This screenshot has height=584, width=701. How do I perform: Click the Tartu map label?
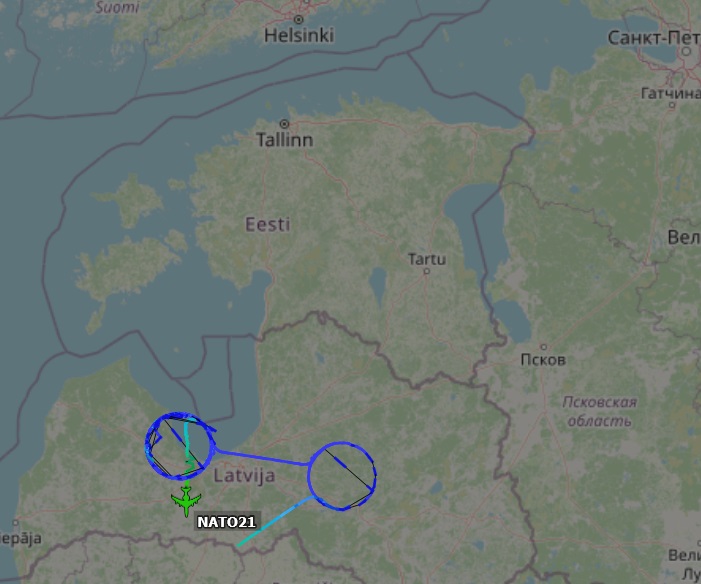pyautogui.click(x=427, y=259)
